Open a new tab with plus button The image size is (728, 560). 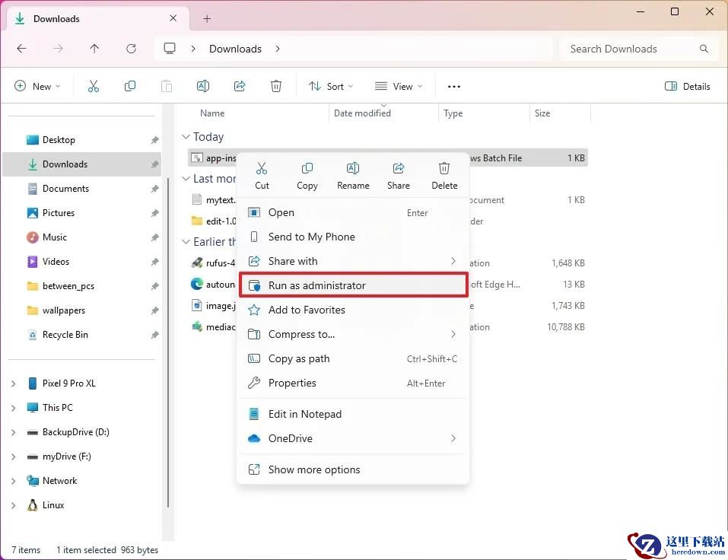(207, 18)
